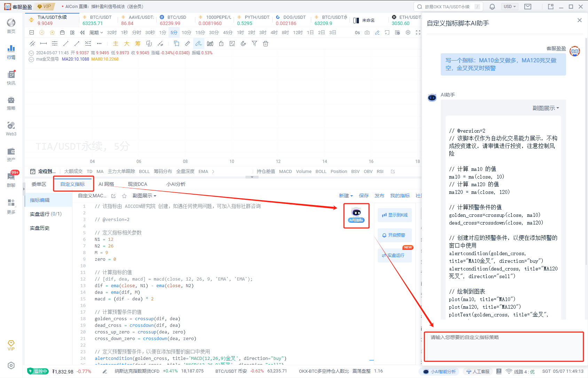Open the 新建 new indicator dropdown
The height and width of the screenshot is (378, 588).
(346, 196)
